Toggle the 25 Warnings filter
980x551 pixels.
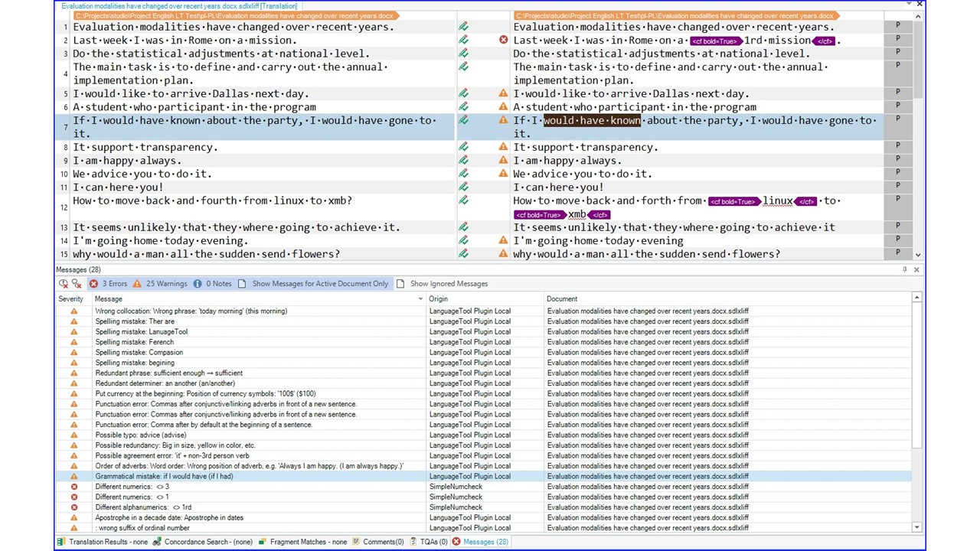(159, 284)
